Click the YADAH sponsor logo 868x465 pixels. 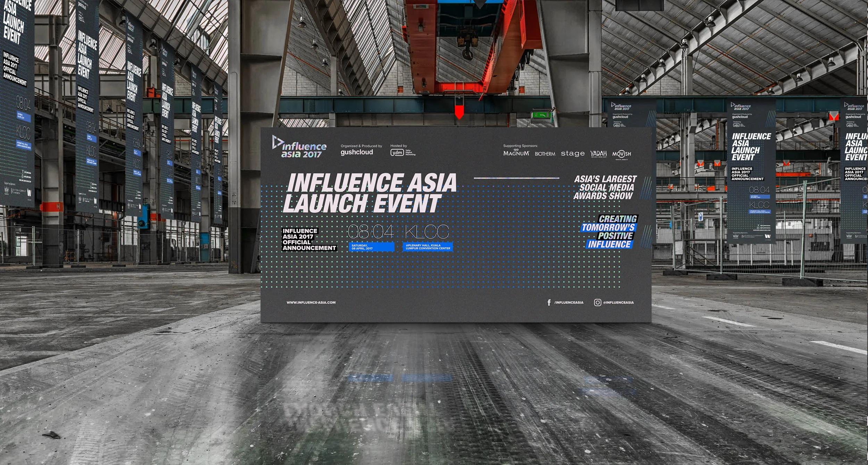click(x=599, y=153)
